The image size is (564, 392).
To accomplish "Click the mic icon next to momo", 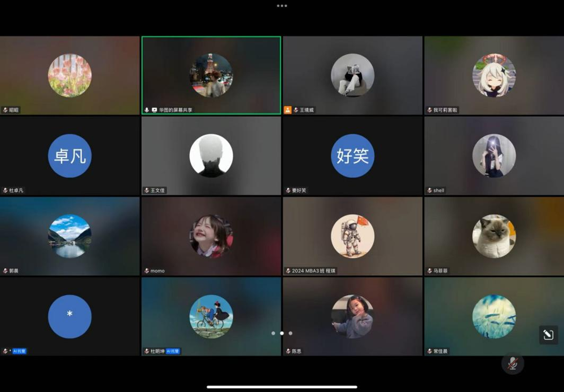I will pos(146,270).
